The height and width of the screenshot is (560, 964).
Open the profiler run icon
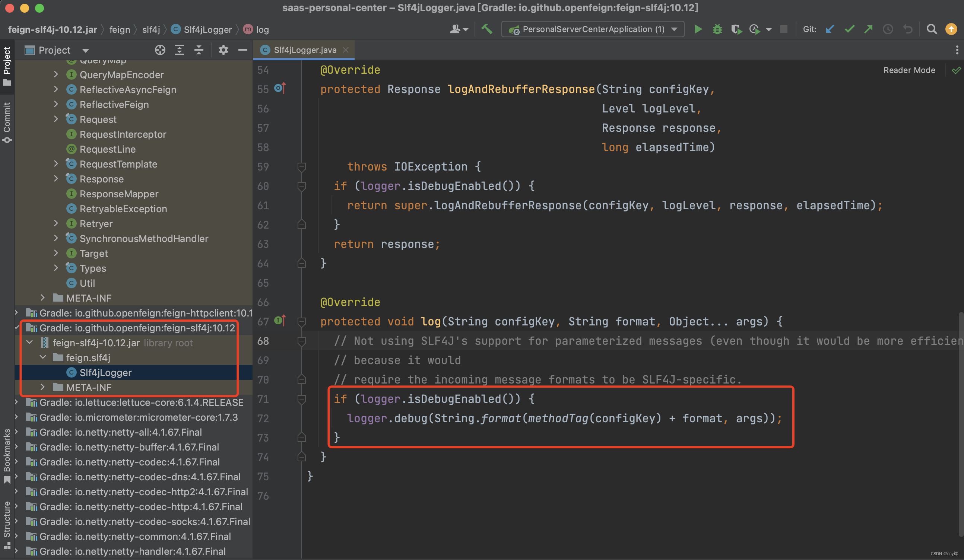(754, 29)
